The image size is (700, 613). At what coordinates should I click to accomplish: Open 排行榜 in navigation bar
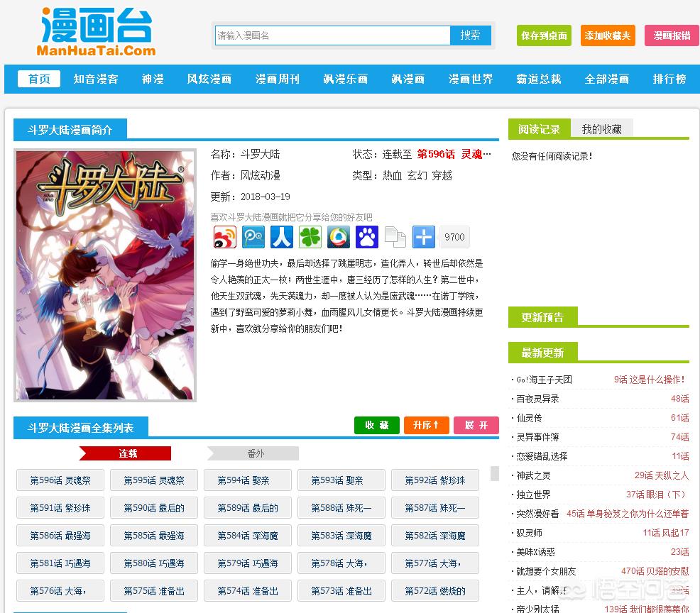coord(669,79)
